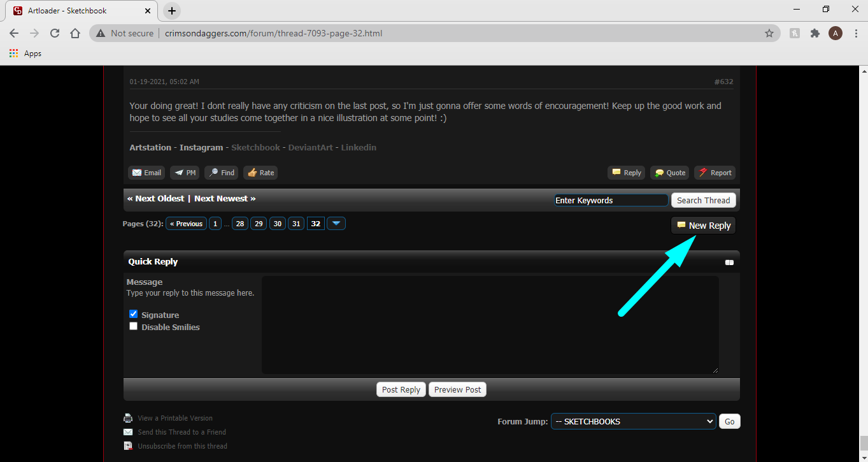Open the page-jump dropdown arrow
The image size is (868, 462).
pyautogui.click(x=336, y=224)
